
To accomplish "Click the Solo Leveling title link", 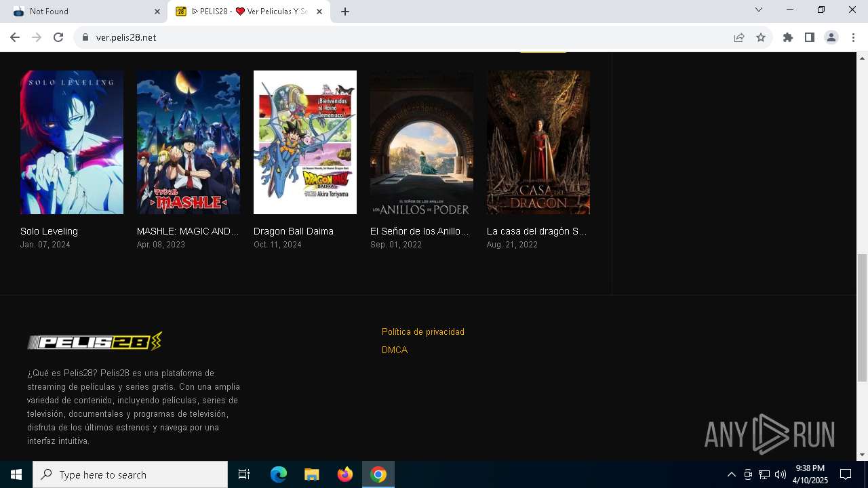I will point(49,231).
